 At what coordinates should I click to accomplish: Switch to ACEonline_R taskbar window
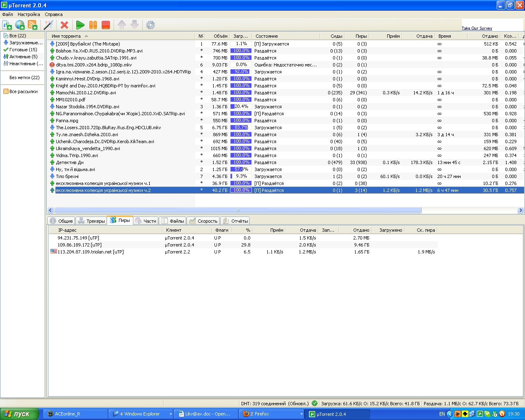pos(76,414)
